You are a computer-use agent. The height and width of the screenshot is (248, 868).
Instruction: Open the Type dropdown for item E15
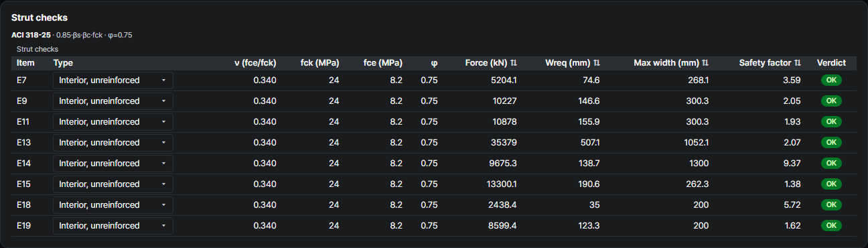(113, 184)
